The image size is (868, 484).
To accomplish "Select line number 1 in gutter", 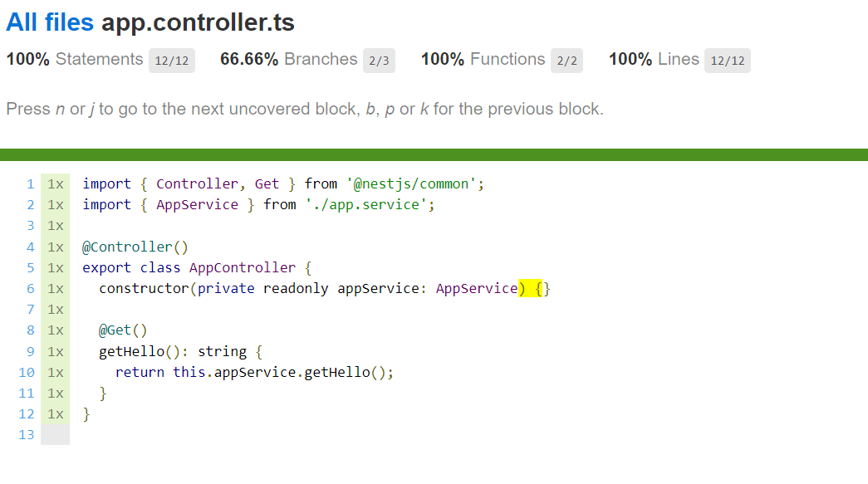I will click(x=31, y=184).
